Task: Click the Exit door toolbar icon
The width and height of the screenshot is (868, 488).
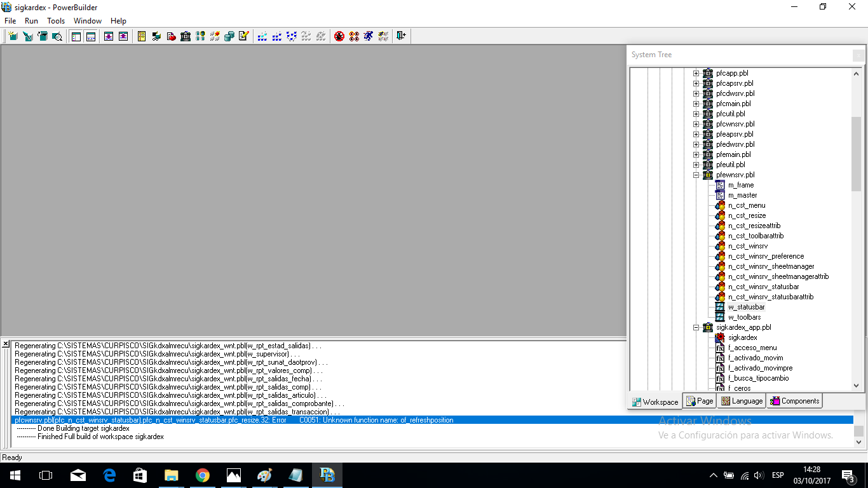Action: pyautogui.click(x=400, y=36)
